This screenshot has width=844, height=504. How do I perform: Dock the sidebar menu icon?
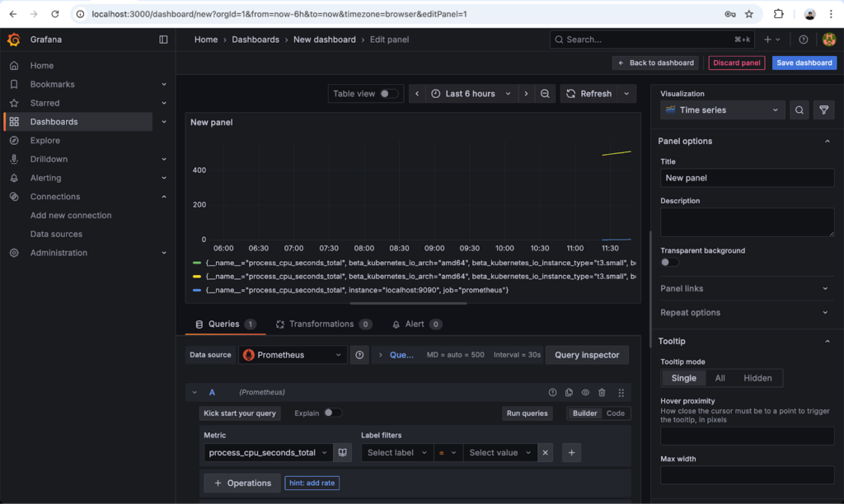point(163,40)
